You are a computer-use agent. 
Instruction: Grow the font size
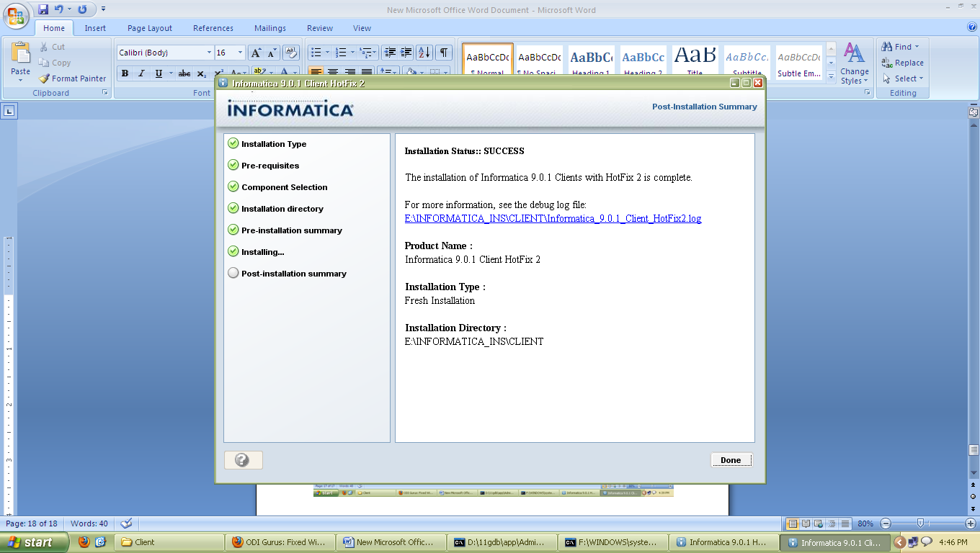(x=256, y=53)
